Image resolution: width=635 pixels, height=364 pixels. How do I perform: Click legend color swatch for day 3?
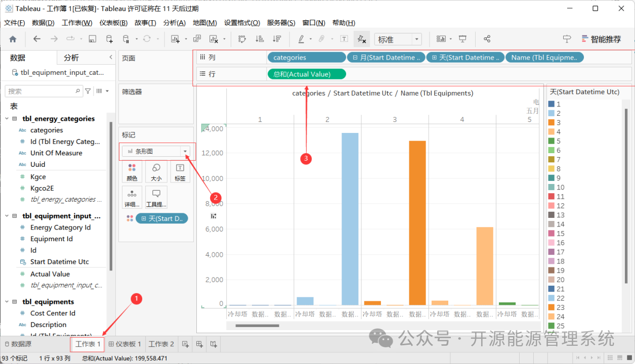tap(552, 123)
